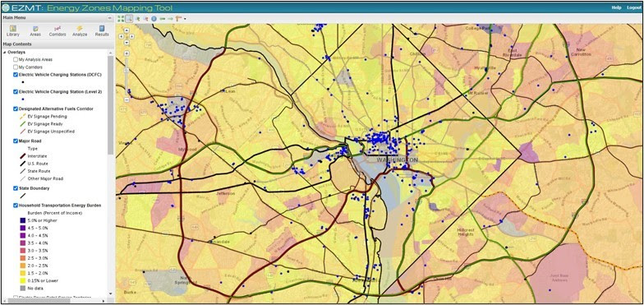Click the 3.0 - 3.5% color swatch
The width and height of the screenshot is (644, 305).
23,250
